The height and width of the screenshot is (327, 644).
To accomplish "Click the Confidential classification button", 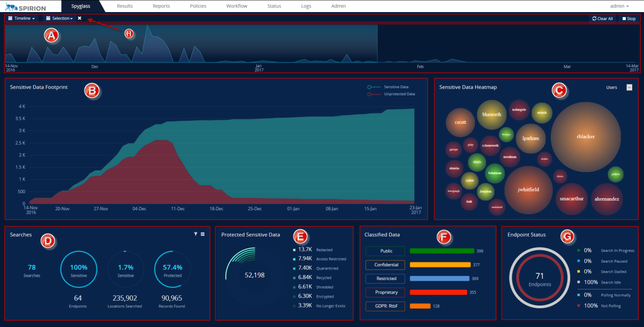I will (x=385, y=265).
